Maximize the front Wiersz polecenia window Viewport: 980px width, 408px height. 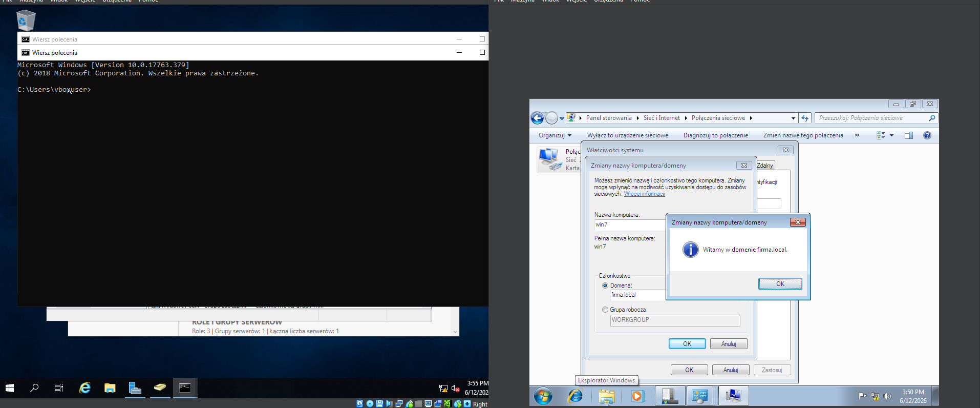click(482, 52)
